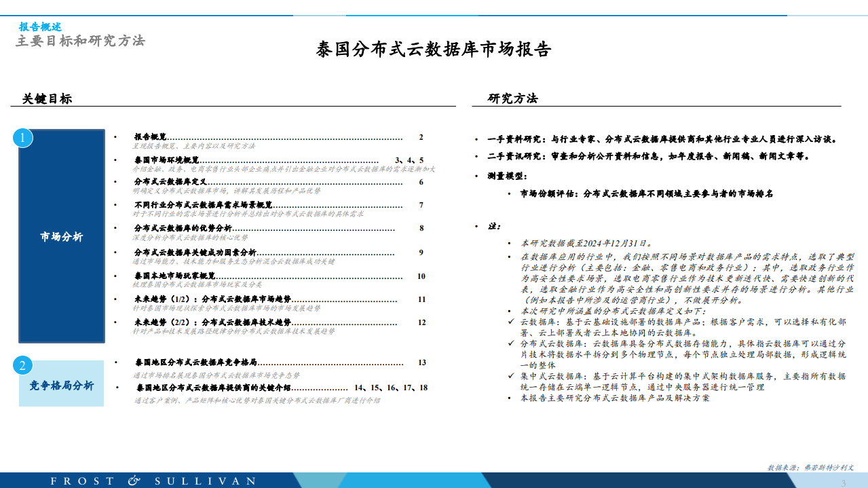This screenshot has width=868, height=488.
Task: Click the checkmark beside 云数据库 definition
Action: pyautogui.click(x=511, y=322)
